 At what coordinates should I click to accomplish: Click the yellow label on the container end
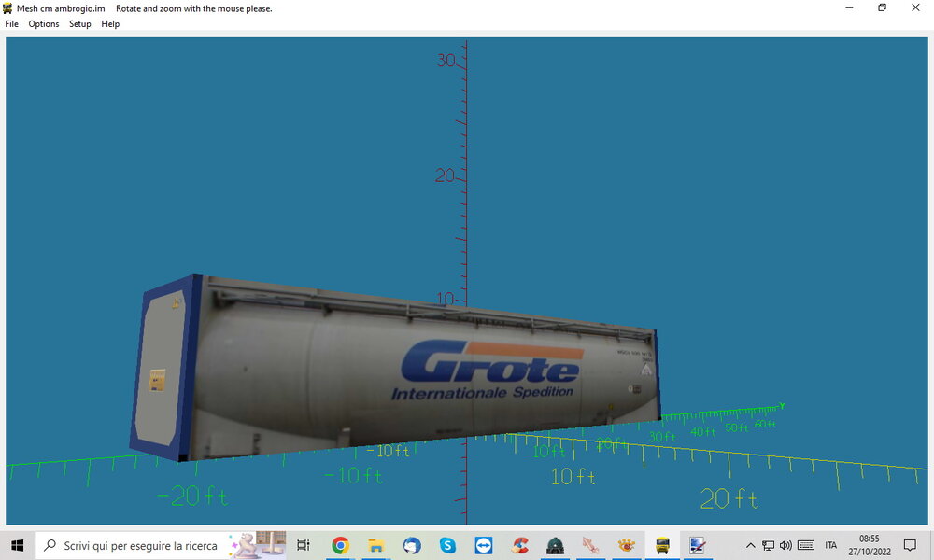[157, 380]
